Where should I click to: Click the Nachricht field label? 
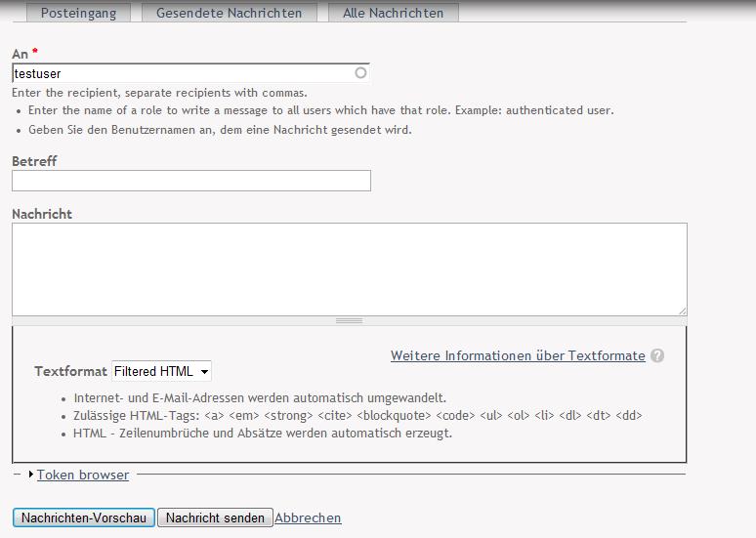click(42, 214)
